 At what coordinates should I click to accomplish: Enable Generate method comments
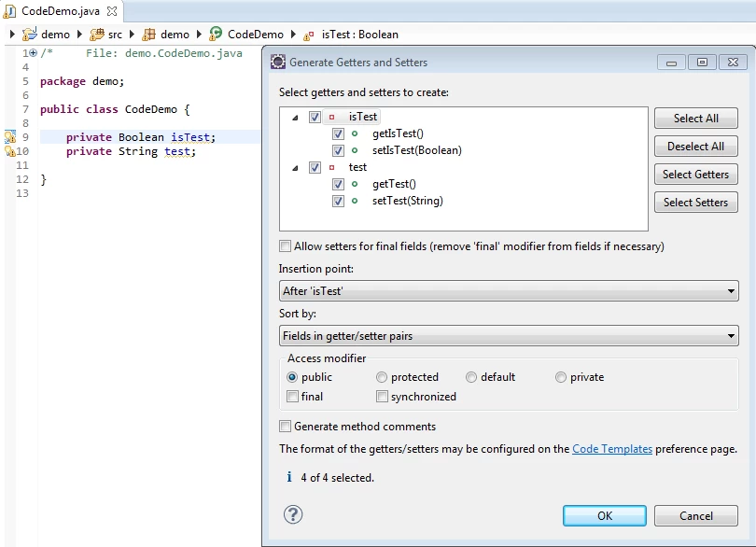point(285,427)
